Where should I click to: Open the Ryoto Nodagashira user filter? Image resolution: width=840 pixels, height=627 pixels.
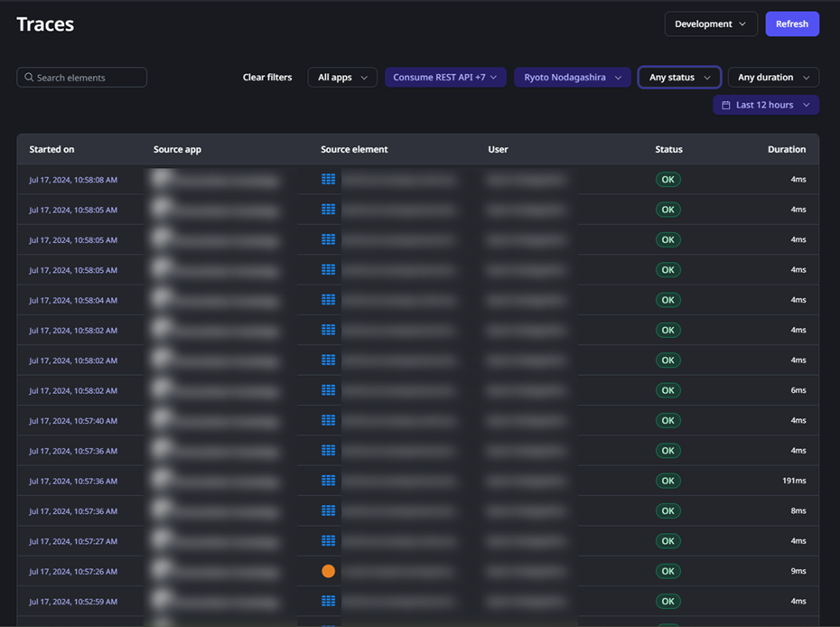(572, 78)
